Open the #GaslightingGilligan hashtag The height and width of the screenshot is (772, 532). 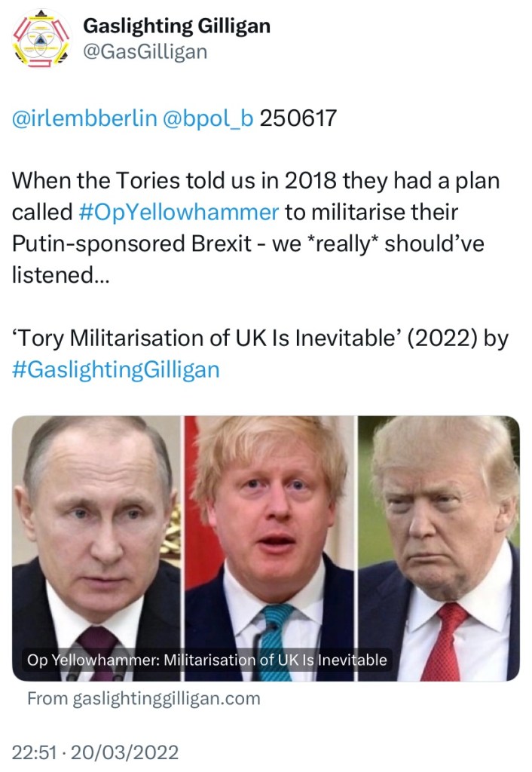pos(116,369)
